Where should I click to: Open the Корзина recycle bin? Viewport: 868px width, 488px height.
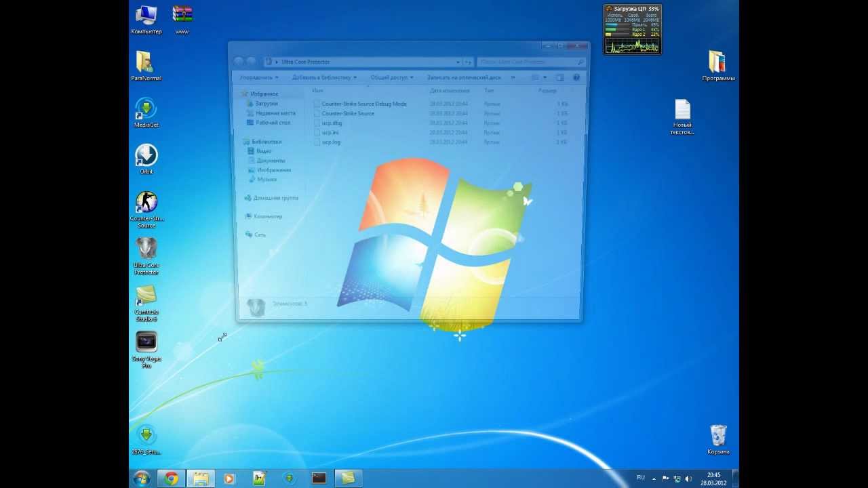[x=718, y=439]
